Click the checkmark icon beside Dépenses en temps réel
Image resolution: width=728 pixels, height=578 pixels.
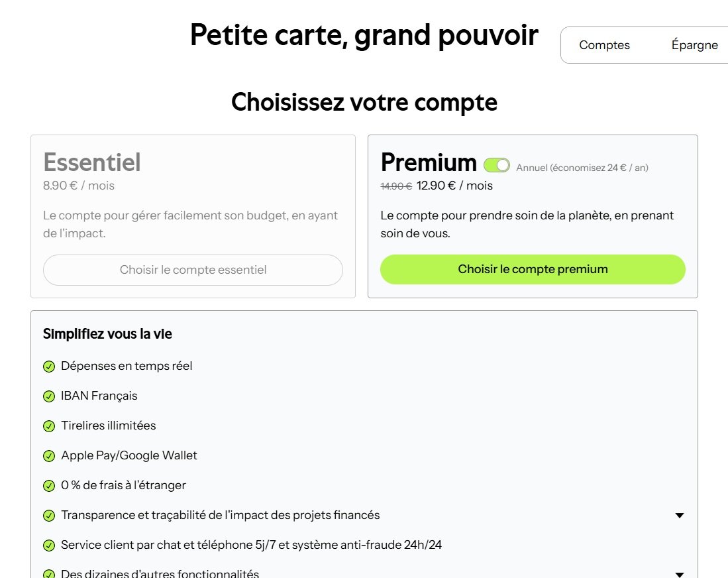(49, 366)
